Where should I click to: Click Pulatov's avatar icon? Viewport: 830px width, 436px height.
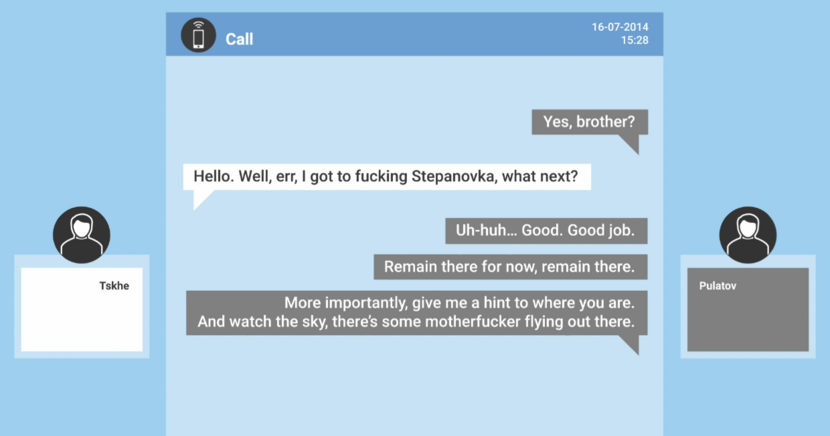coord(748,235)
